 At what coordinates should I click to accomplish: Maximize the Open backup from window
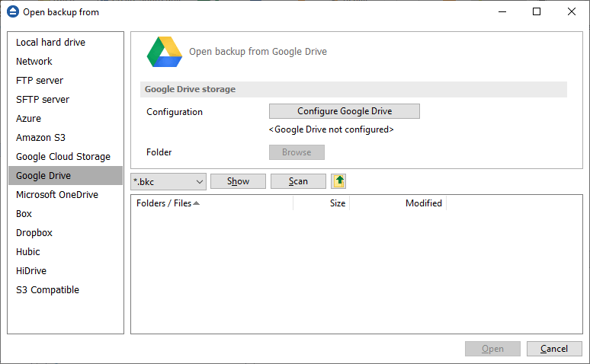point(537,11)
